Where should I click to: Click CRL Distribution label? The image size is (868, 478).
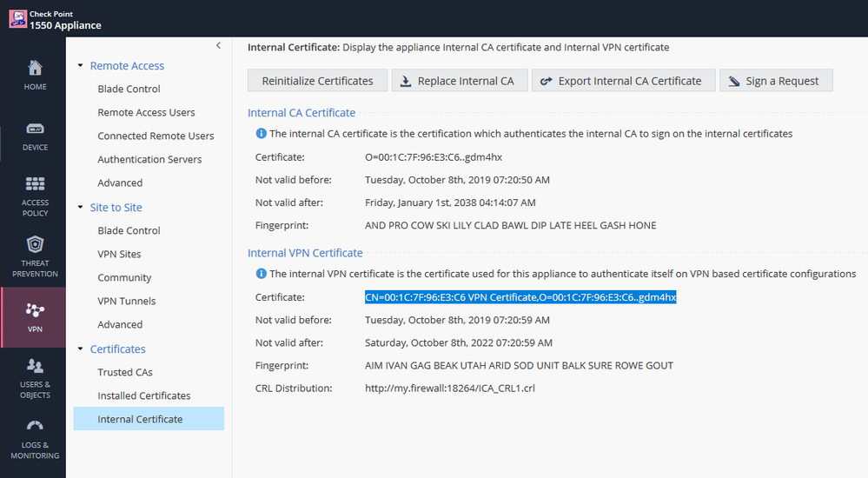tap(294, 388)
